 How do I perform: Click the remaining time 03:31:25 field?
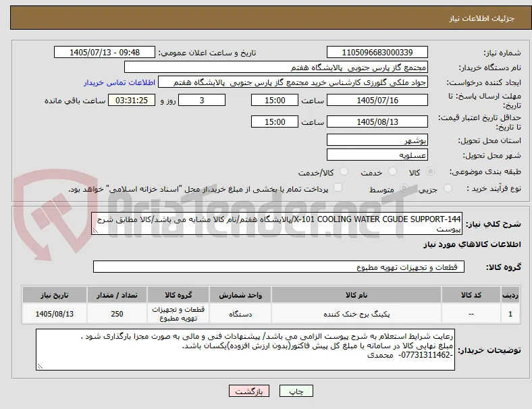pyautogui.click(x=132, y=100)
